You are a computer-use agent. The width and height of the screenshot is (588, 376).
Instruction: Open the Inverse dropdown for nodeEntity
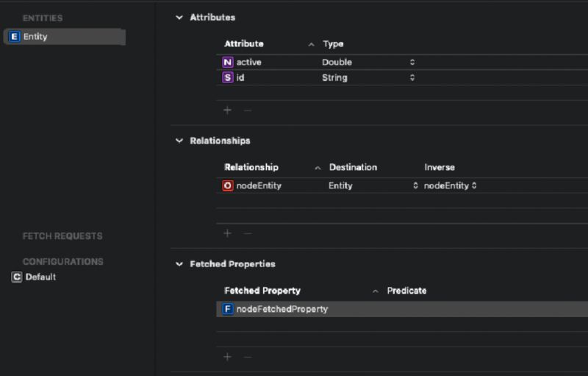point(474,185)
